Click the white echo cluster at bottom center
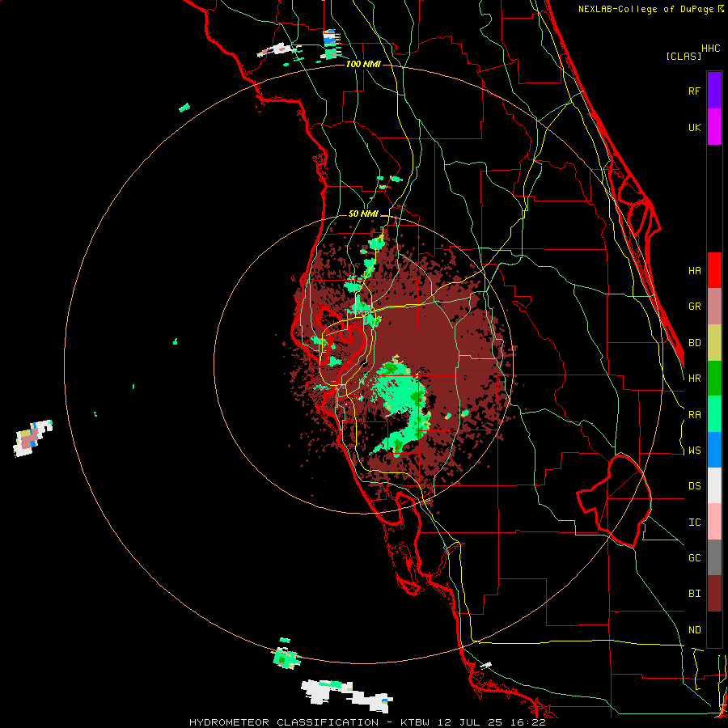The width and height of the screenshot is (728, 728). click(x=347, y=696)
